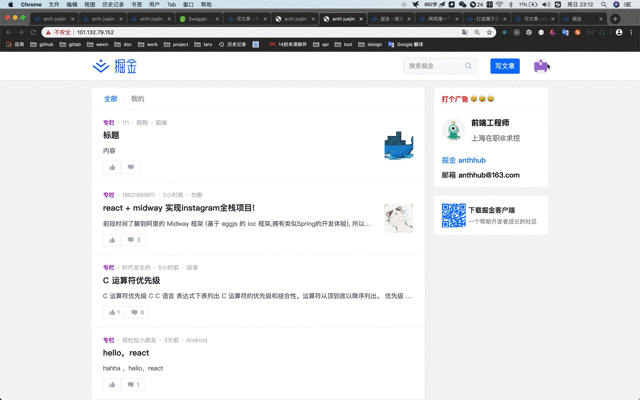This screenshot has height=400, width=640.
Task: Open the whale thumbnail of '标题' article
Action: tap(399, 145)
